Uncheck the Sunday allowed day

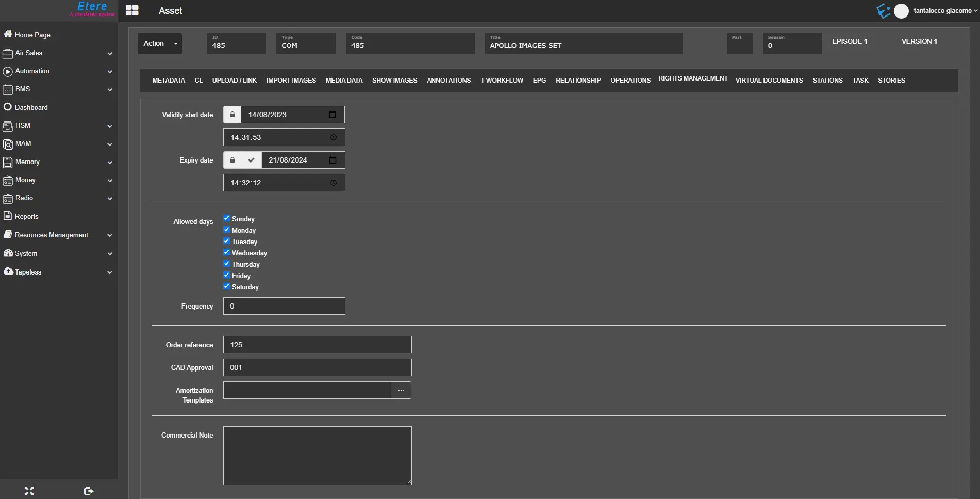point(226,218)
